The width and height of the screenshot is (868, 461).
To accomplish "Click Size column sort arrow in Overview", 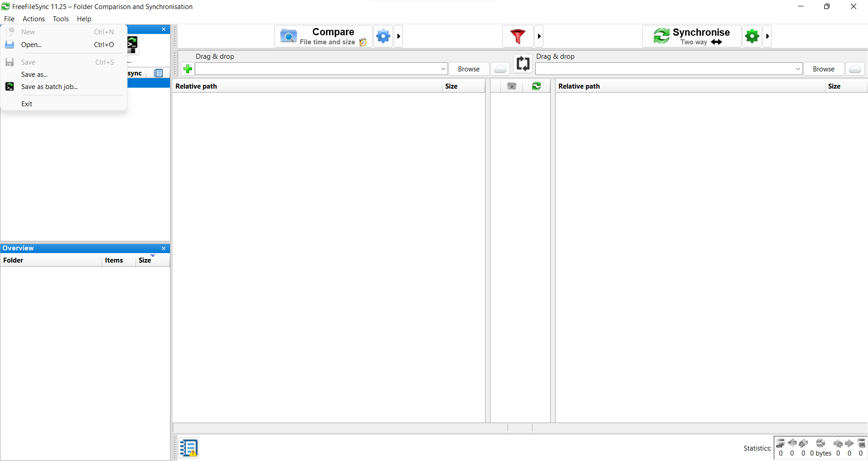I will tap(153, 256).
